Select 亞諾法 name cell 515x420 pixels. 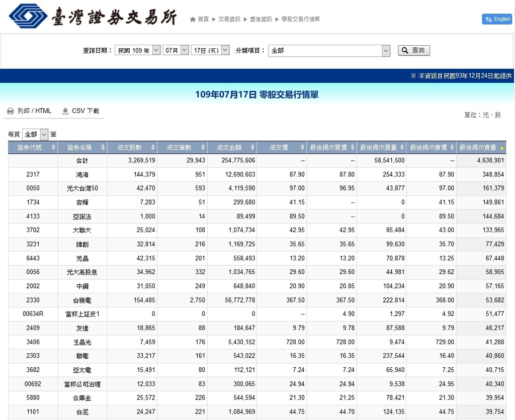point(82,216)
